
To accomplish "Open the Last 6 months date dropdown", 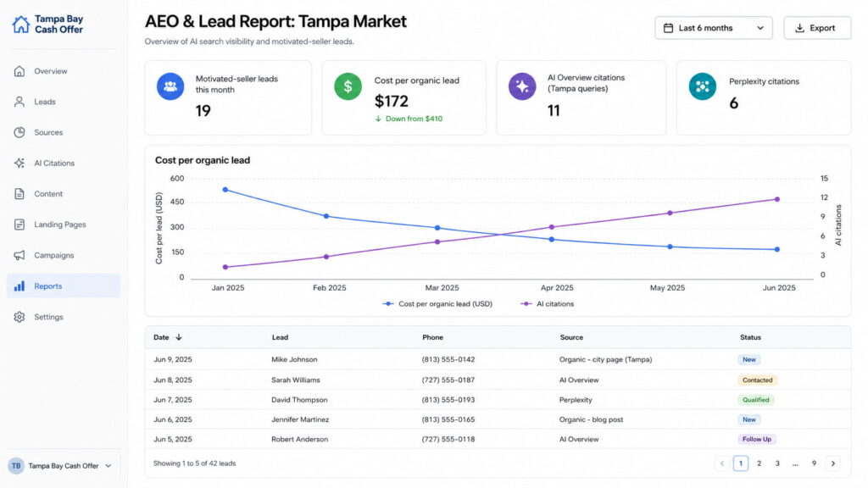I will coord(714,28).
